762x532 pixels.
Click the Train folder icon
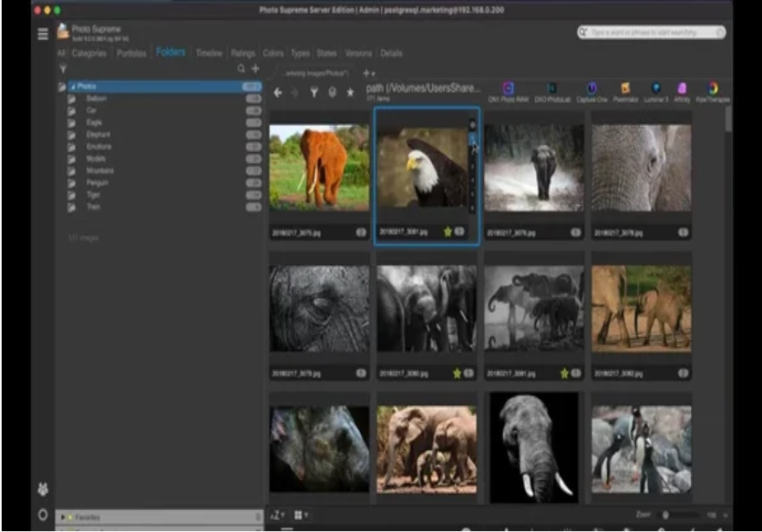(x=71, y=207)
